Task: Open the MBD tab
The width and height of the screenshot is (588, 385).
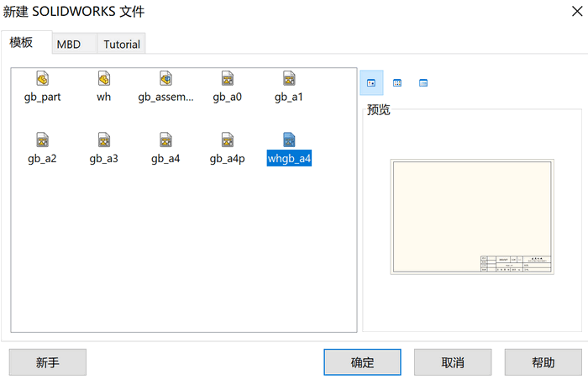Action: click(74, 44)
